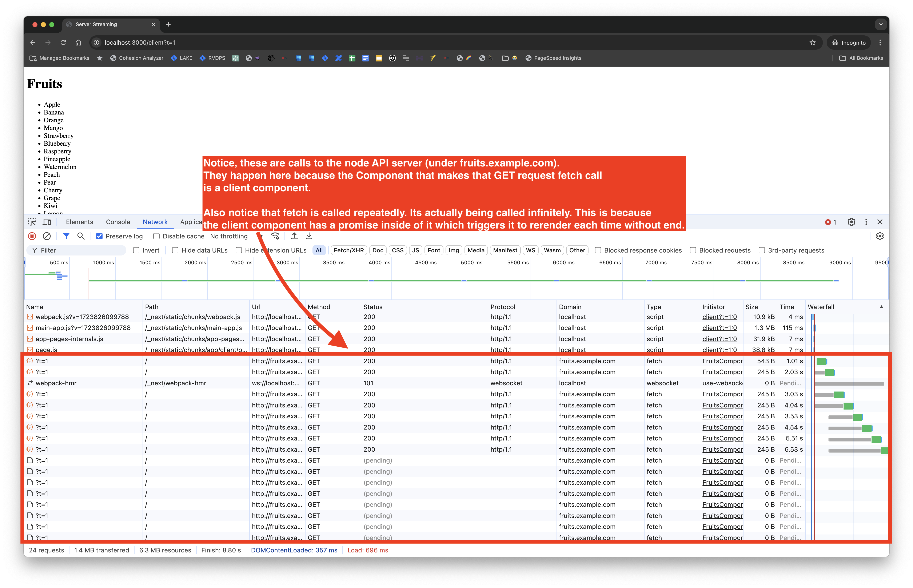
Task: Clear the network log
Action: [x=47, y=236]
